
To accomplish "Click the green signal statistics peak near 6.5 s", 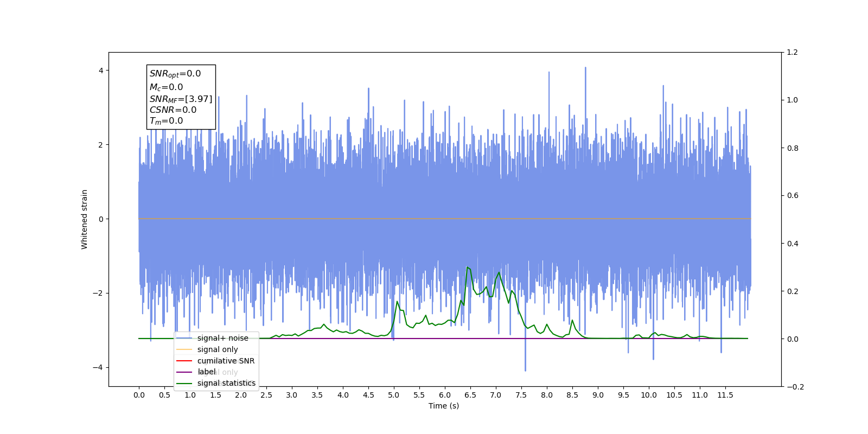I will point(468,267).
